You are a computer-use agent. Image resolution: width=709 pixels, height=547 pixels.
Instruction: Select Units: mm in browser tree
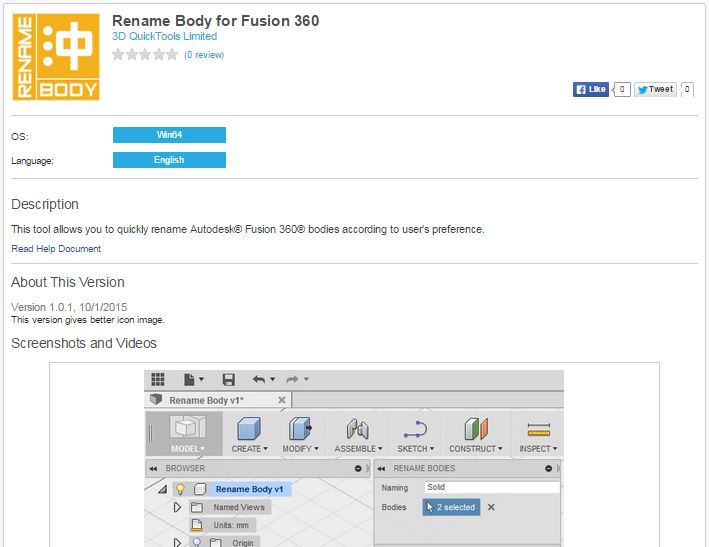coord(231,525)
